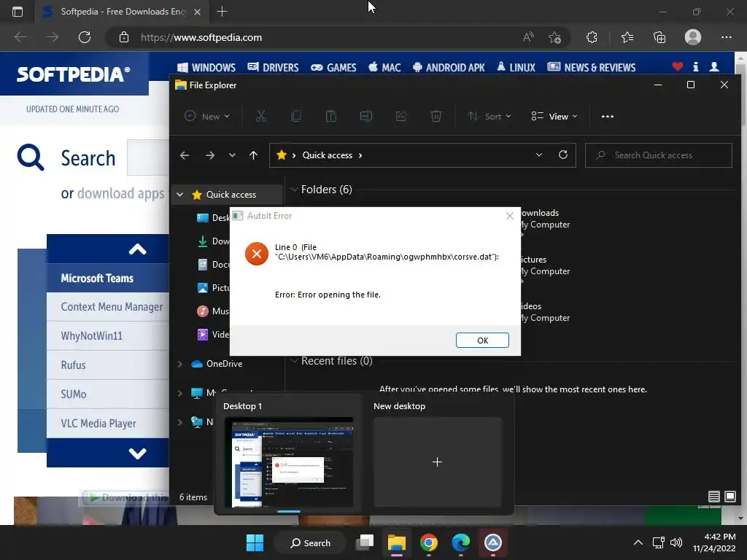Click OK in the AutoIt Error dialog
Viewport: 747px width, 560px height.
pyautogui.click(x=482, y=340)
